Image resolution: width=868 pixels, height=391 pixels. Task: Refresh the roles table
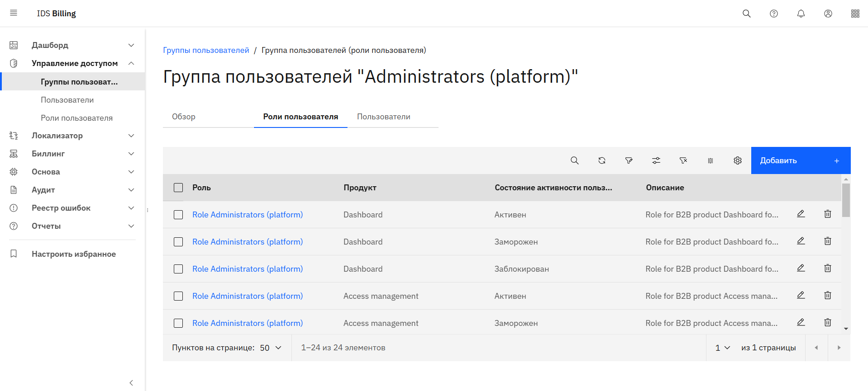601,160
